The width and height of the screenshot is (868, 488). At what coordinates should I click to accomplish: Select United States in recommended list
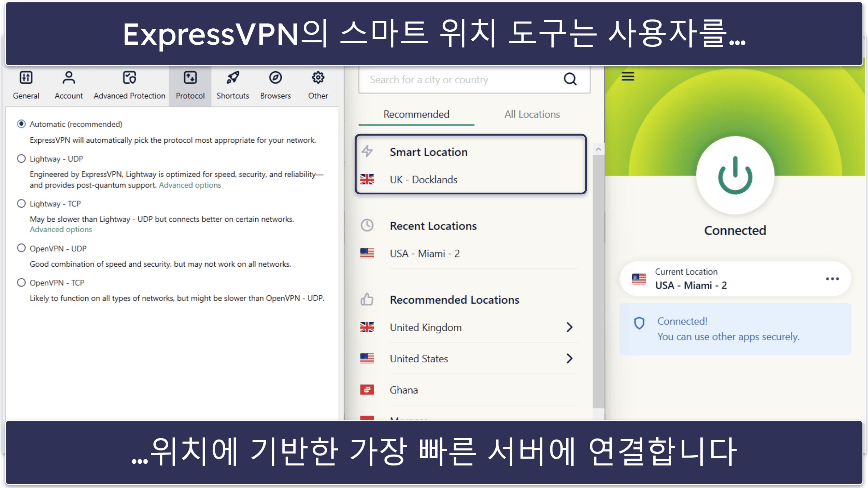tap(469, 359)
